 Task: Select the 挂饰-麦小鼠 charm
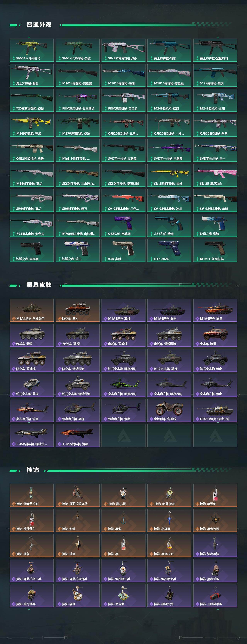coord(123,496)
